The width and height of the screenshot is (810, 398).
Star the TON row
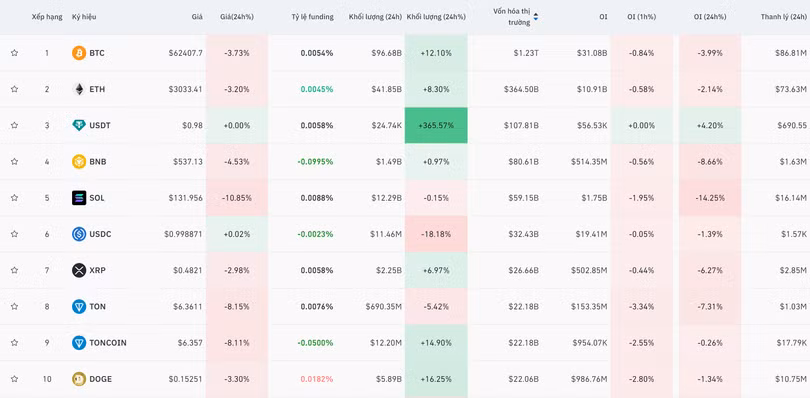[x=14, y=306]
